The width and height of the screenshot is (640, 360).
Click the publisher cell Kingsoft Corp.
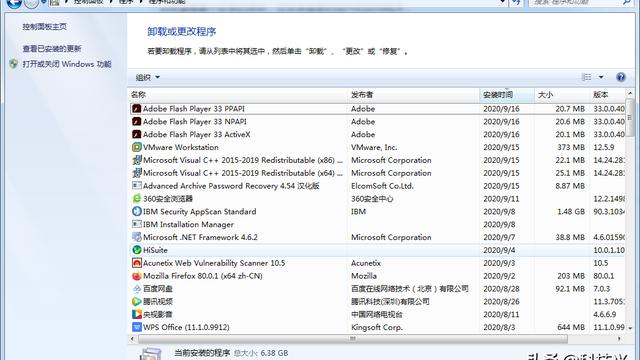[x=377, y=327]
